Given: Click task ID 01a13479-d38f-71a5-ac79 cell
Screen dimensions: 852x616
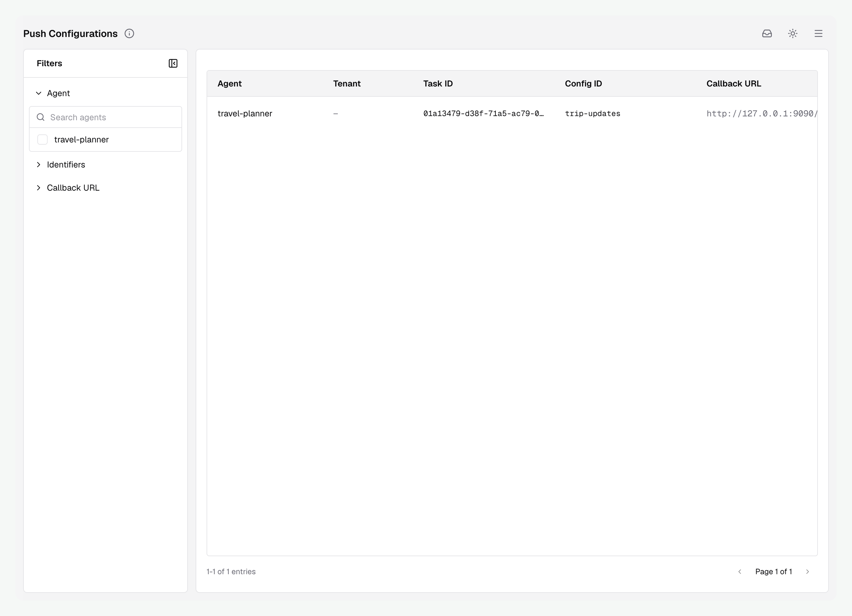Looking at the screenshot, I should (x=484, y=113).
